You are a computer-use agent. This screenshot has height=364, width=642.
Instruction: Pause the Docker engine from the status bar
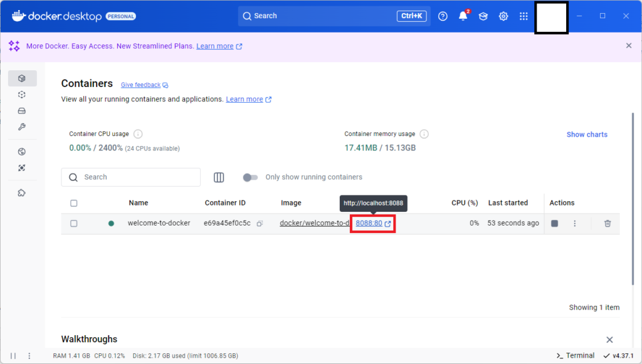[13, 356]
